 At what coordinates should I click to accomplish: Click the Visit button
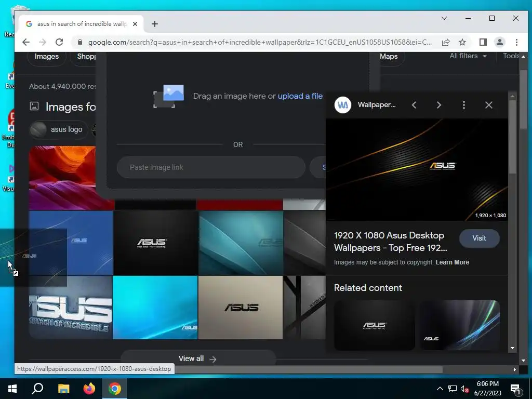tap(479, 238)
